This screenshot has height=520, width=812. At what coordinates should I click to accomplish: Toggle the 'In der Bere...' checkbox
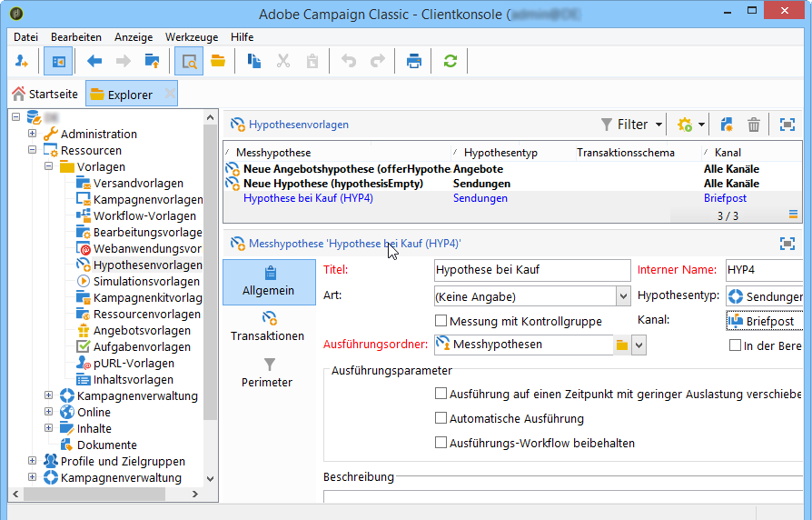[735, 345]
